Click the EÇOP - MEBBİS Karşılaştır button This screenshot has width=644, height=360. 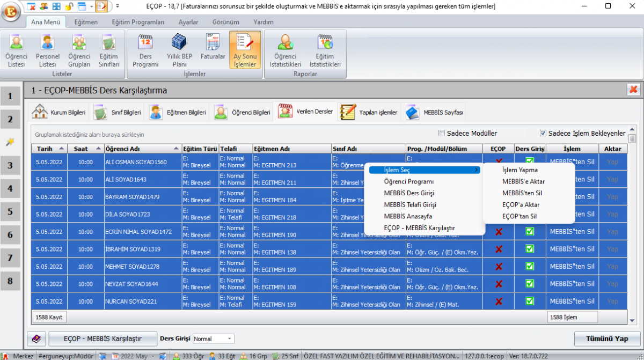tap(103, 339)
